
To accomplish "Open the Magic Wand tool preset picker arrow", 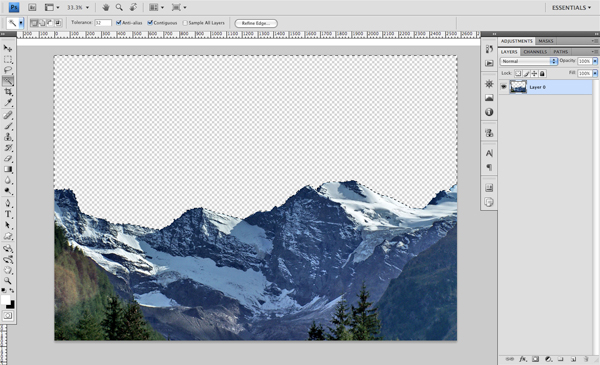I will tap(21, 23).
